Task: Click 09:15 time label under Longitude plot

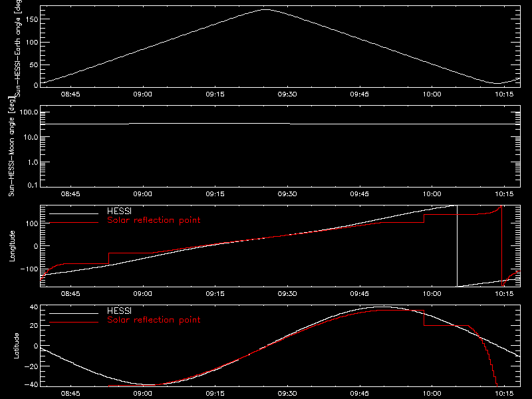Action: click(x=215, y=293)
